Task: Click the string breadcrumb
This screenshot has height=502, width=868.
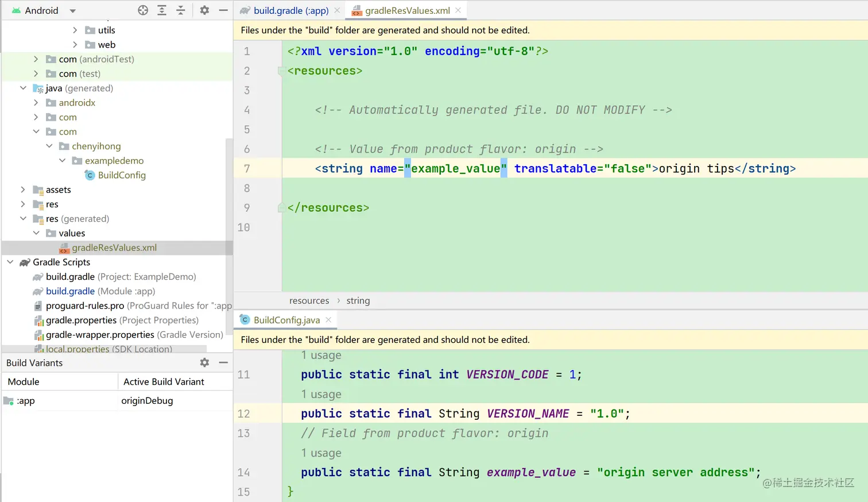Action: [358, 300]
